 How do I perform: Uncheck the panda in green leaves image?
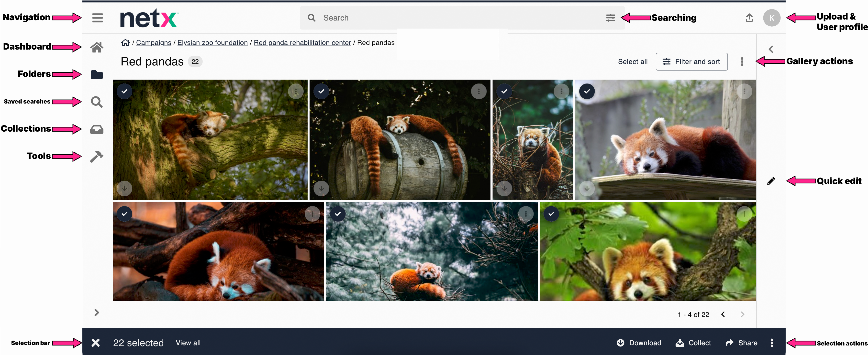click(551, 214)
